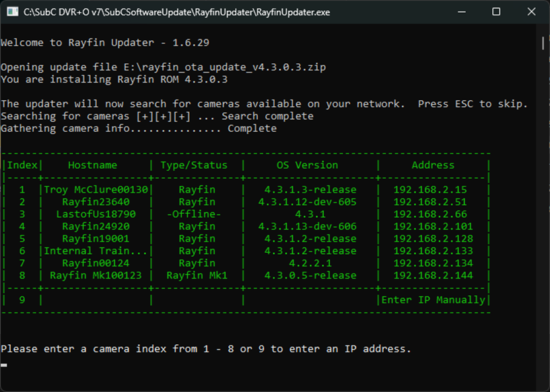Click the vertical scrollbar thumb

(543, 42)
